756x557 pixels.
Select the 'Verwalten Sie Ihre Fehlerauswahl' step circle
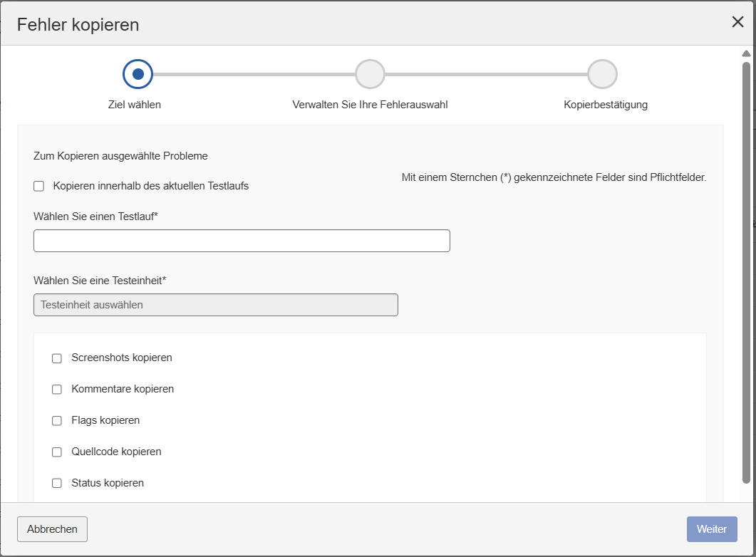coord(370,73)
